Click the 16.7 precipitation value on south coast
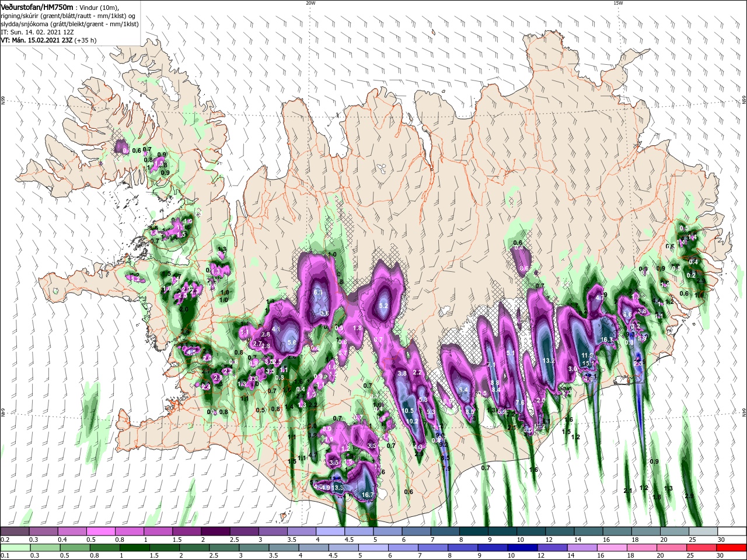Screen dimensions: 747x560 (x=367, y=495)
